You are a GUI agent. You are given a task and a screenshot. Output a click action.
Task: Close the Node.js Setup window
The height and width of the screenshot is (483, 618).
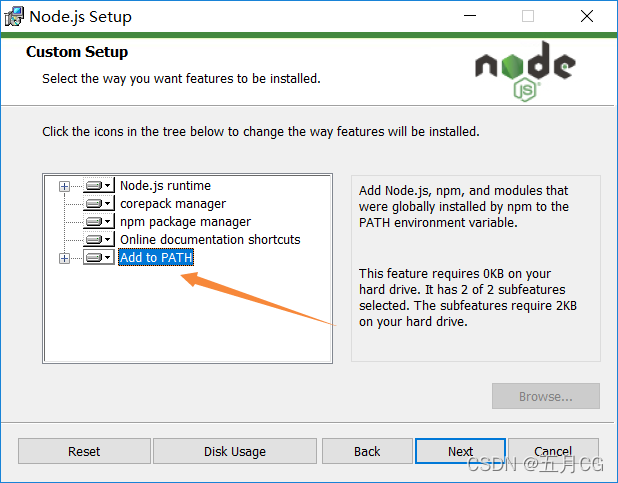point(587,16)
